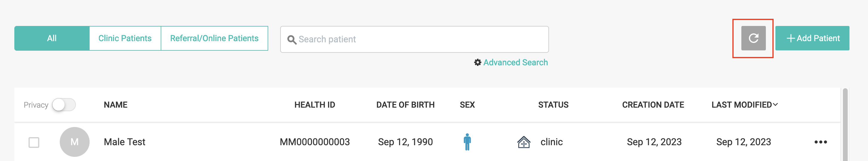Click the plus icon on Add Patient
868x161 pixels.
[791, 38]
